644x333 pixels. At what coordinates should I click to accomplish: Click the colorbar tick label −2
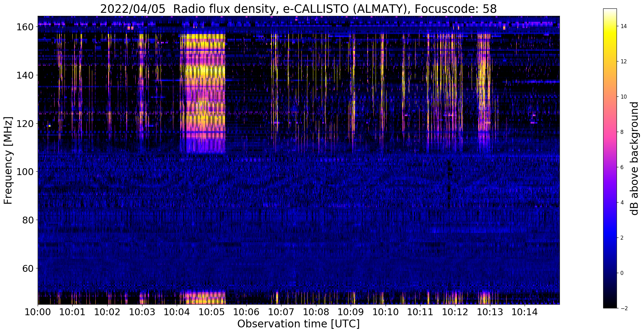[624, 308]
